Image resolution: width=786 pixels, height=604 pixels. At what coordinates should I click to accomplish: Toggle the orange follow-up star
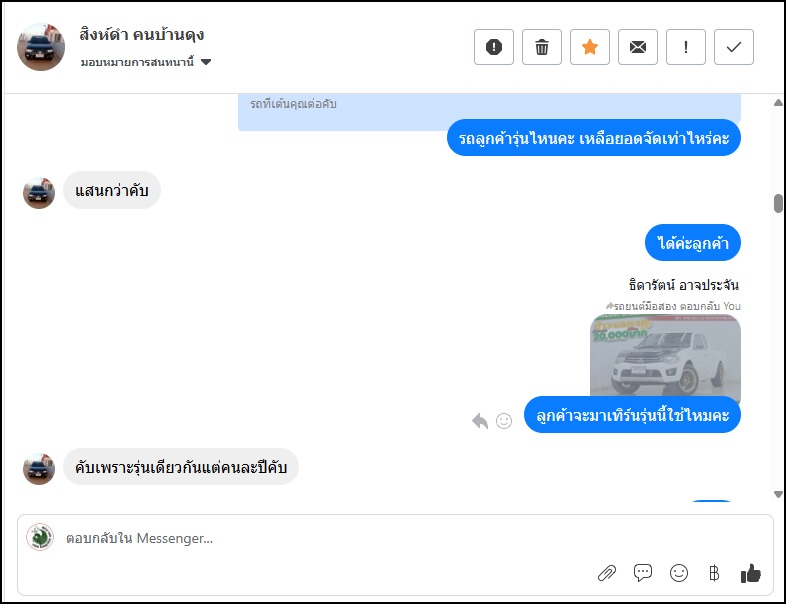tap(590, 47)
